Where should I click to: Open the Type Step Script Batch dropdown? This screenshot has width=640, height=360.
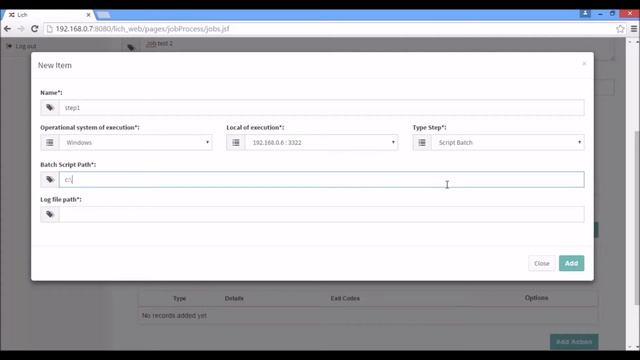tap(508, 142)
